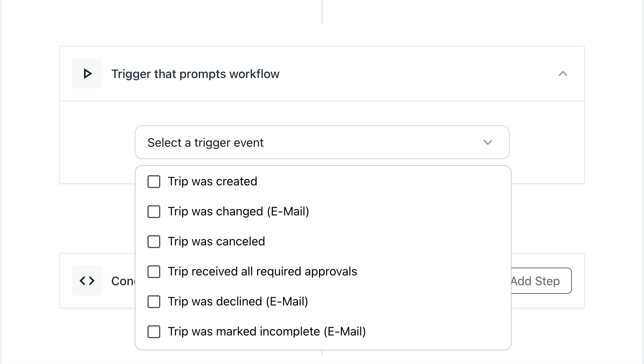Image resolution: width=644 pixels, height=364 pixels.
Task: Click the "Trip was changed (E-Mail)" option text
Action: [x=238, y=212]
